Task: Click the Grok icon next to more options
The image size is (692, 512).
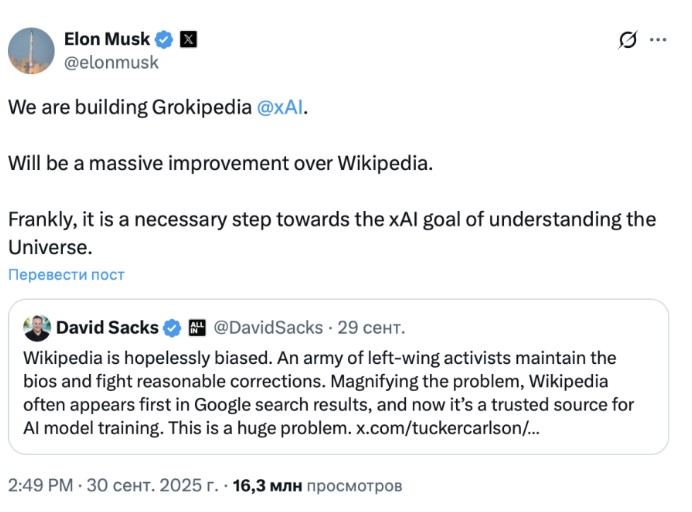Action: click(x=628, y=40)
